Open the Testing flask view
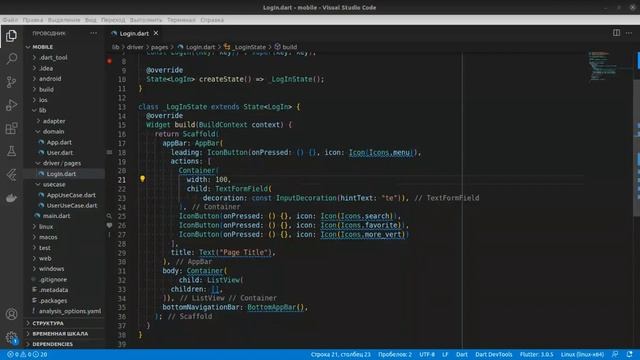 click(11, 151)
